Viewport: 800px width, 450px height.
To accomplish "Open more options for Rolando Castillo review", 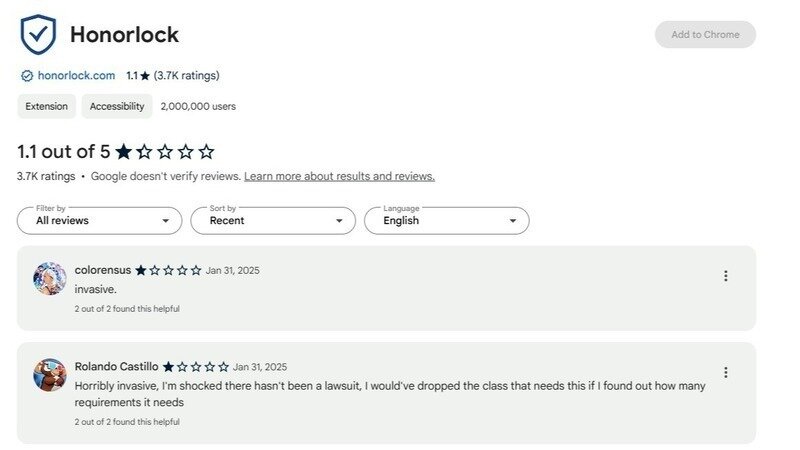I will (725, 372).
